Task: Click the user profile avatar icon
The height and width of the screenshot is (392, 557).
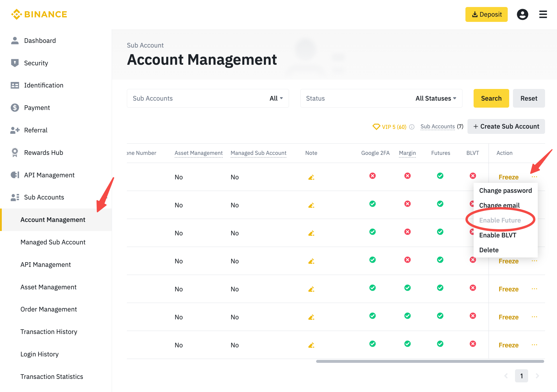Action: click(522, 14)
